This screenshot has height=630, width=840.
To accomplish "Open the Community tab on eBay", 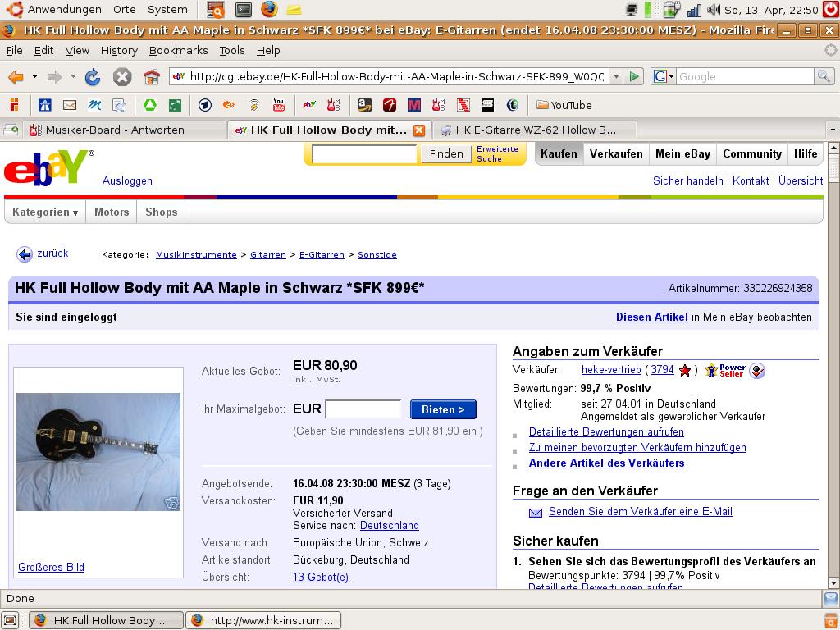I will (752, 153).
